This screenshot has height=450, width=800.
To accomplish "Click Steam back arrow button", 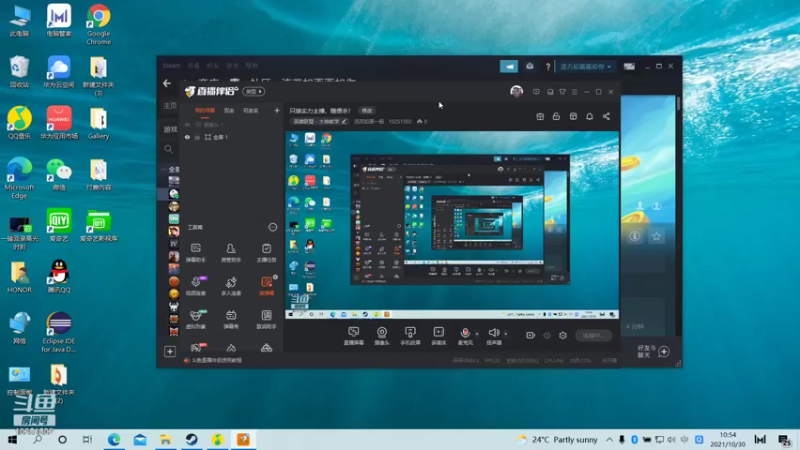I will 167,83.
